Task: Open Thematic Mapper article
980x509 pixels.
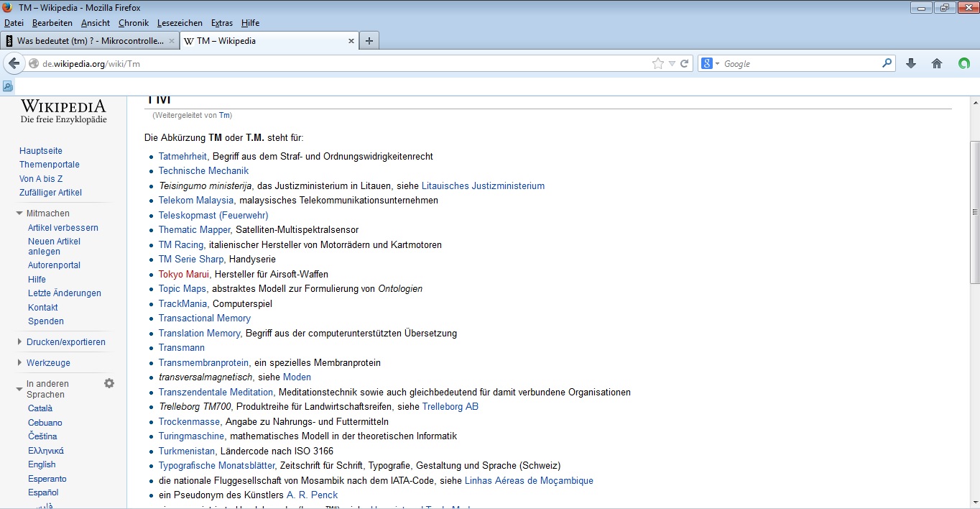Action: [x=194, y=229]
